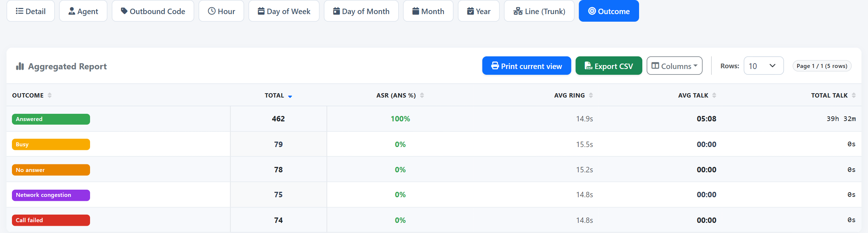The image size is (868, 233).
Task: Click the total talk value 39h 32m
Action: tap(841, 119)
